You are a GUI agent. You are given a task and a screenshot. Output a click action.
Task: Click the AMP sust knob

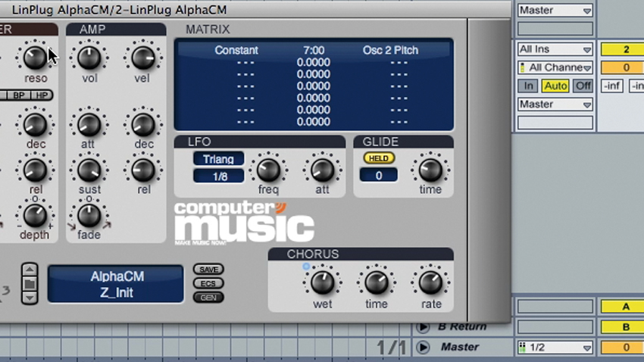[89, 170]
